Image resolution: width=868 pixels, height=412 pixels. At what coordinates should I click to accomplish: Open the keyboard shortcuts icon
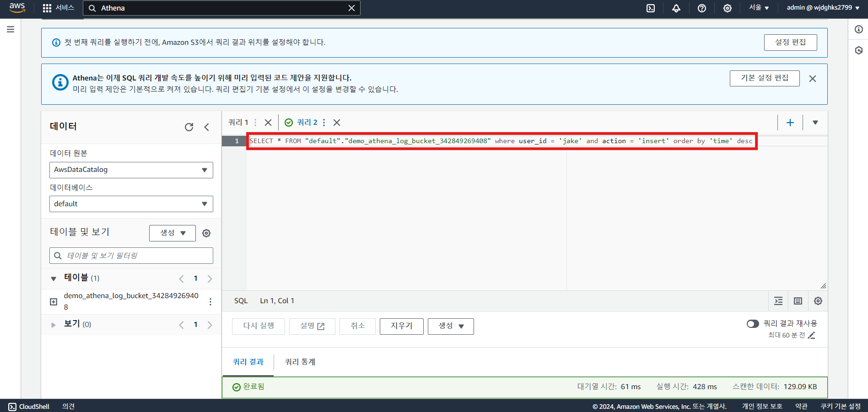pos(798,301)
